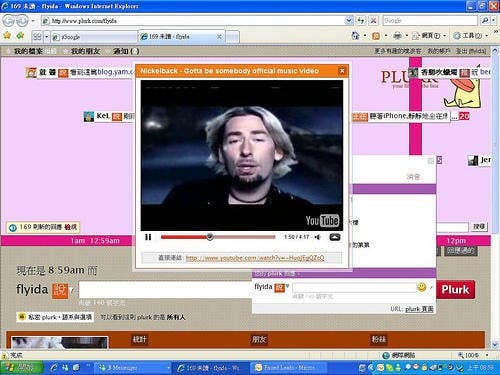
Task: Open the address bar dropdown arrow
Action: tap(348, 21)
